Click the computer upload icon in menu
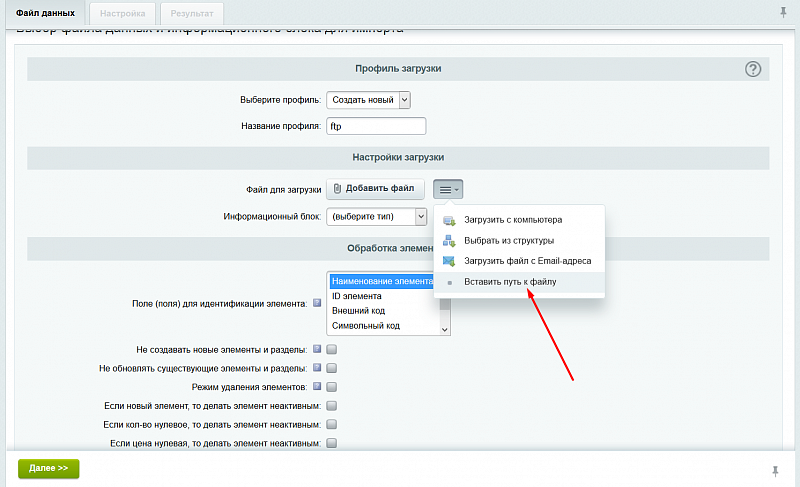The image size is (800, 487). point(449,220)
